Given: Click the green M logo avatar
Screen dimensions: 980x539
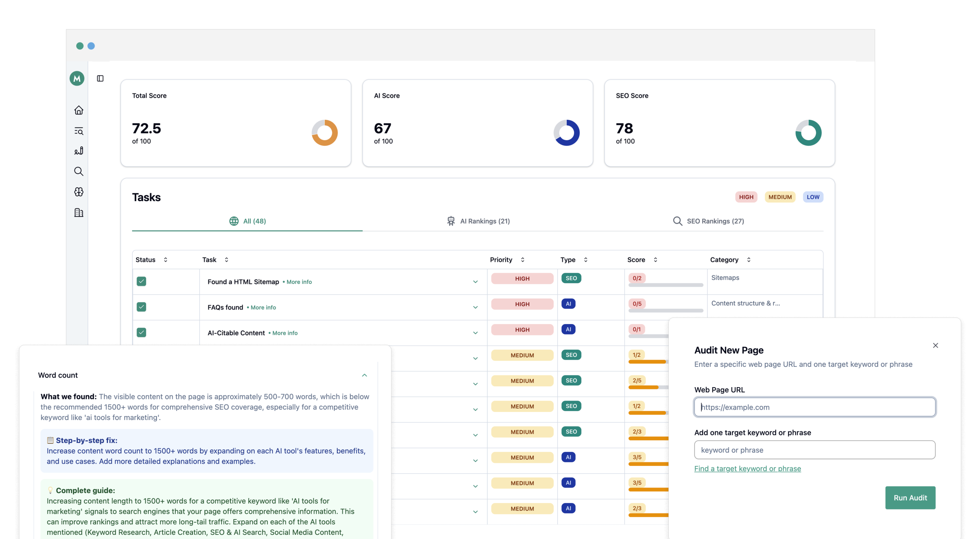Looking at the screenshot, I should coord(77,78).
